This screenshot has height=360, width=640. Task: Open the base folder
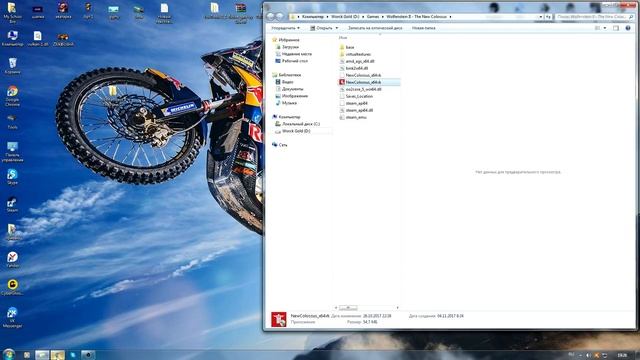tap(350, 47)
